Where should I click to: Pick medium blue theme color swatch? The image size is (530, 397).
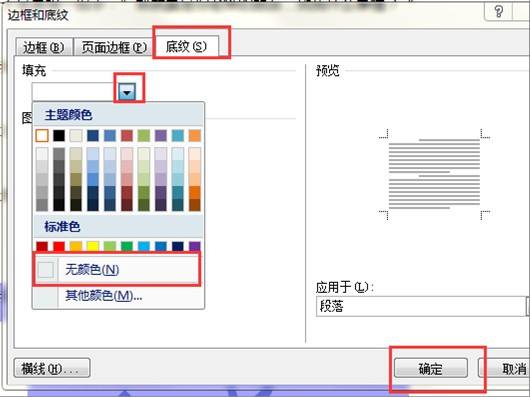pos(110,136)
